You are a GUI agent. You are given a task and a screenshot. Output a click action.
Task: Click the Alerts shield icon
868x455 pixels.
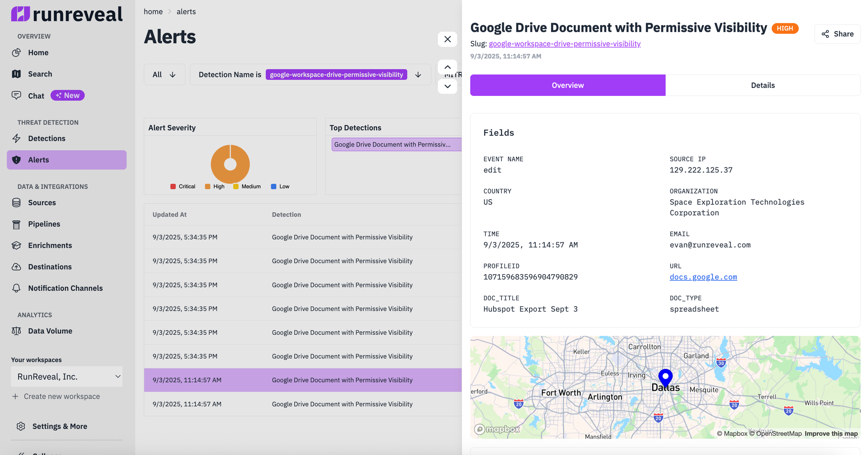click(16, 160)
